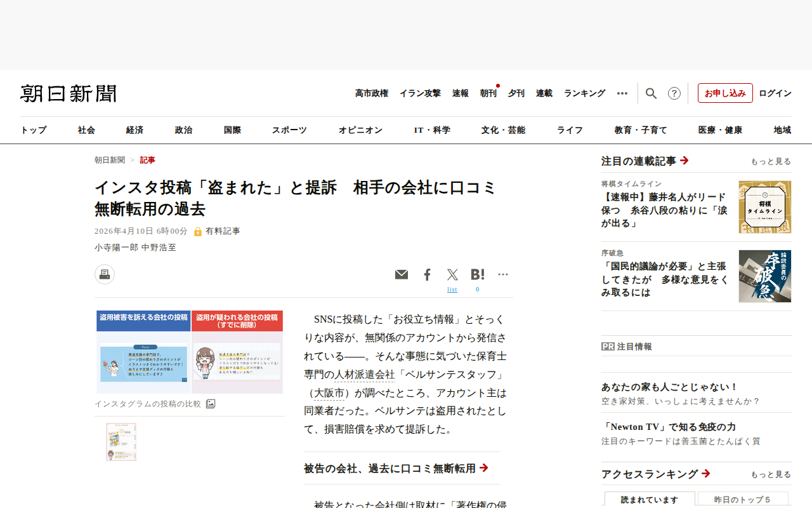Click red arrow next to 注目の連載記事

click(684, 161)
